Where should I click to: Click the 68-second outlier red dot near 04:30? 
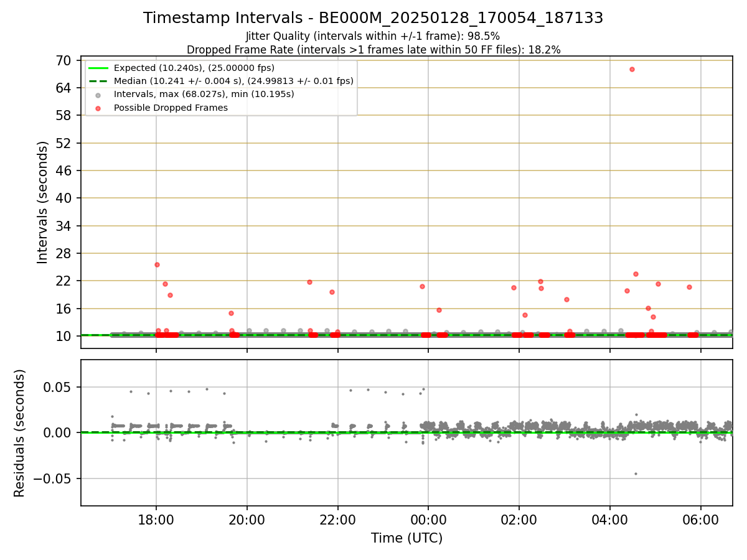[632, 69]
